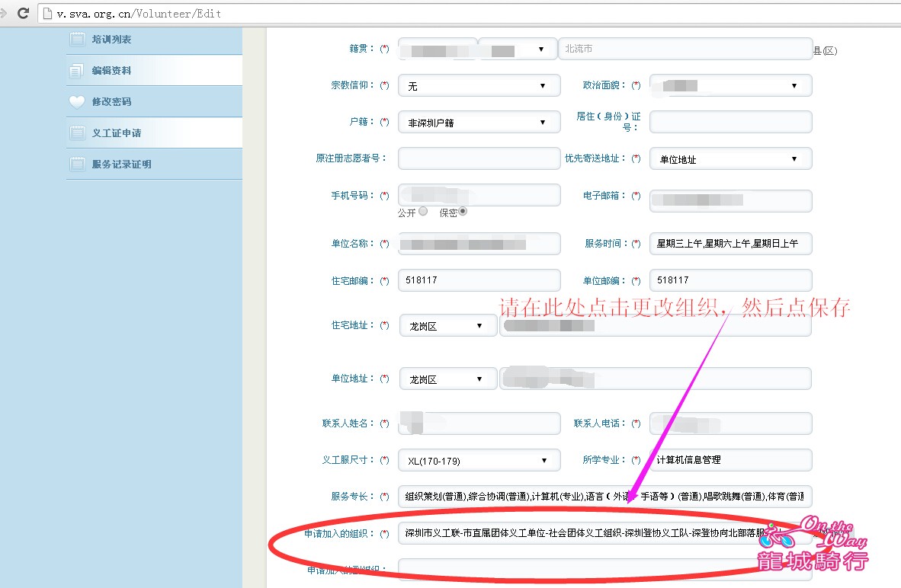The height and width of the screenshot is (588, 901).
Task: Expand the 户籍 dropdown showing 非深圳户籍
Action: [479, 122]
